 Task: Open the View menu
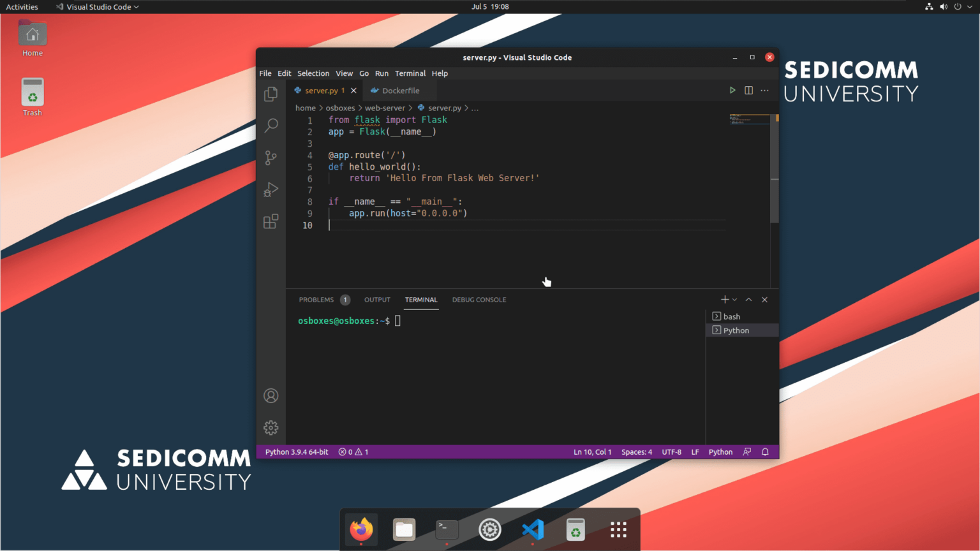[345, 73]
